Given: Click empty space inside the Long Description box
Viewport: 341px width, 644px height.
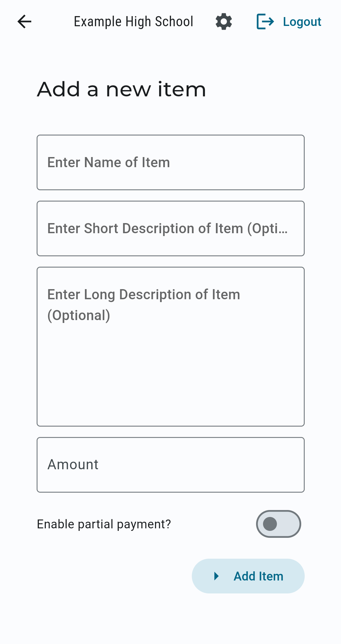Looking at the screenshot, I should (170, 379).
